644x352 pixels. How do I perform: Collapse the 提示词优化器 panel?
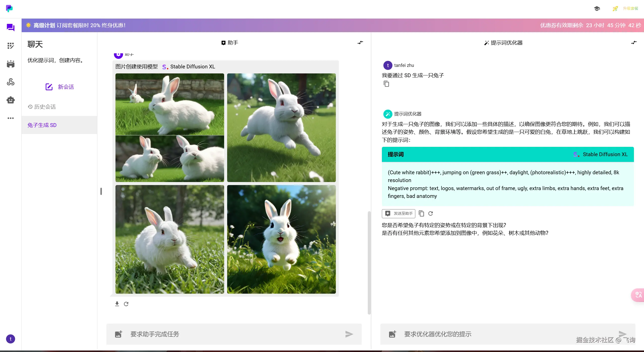[x=634, y=43]
